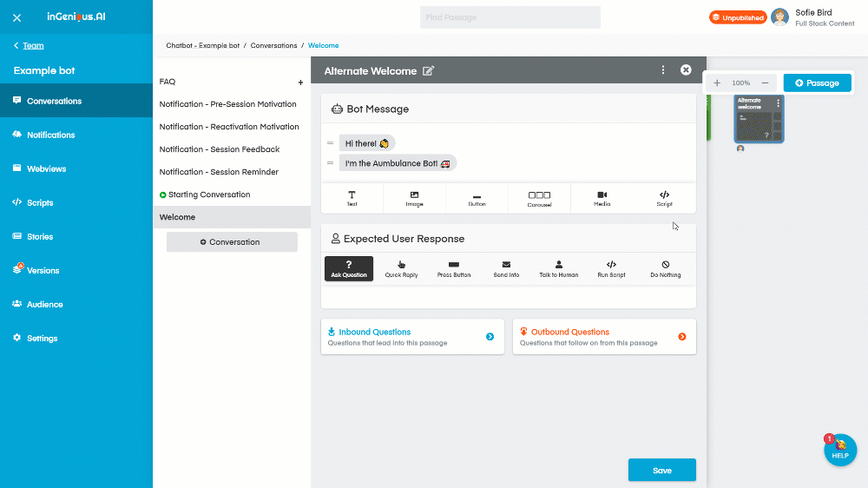Click the Save button
868x488 pixels.
click(x=661, y=471)
